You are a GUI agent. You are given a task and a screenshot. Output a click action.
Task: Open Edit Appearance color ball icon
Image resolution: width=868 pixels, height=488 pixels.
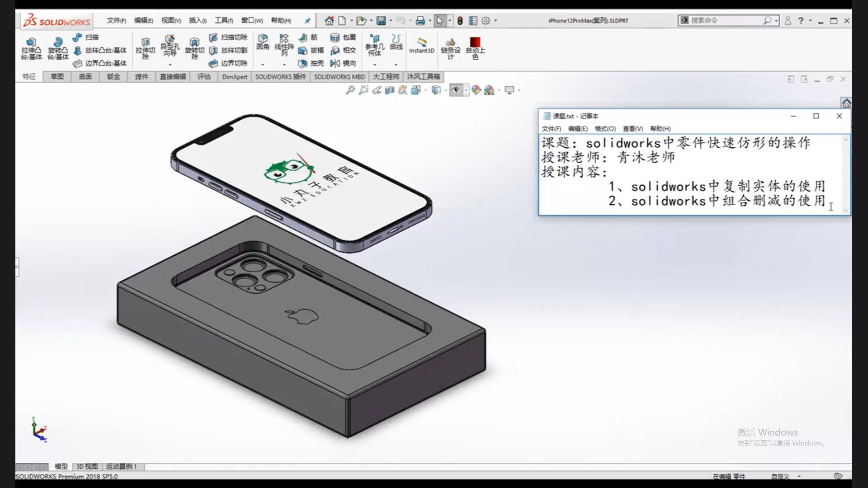(x=476, y=90)
